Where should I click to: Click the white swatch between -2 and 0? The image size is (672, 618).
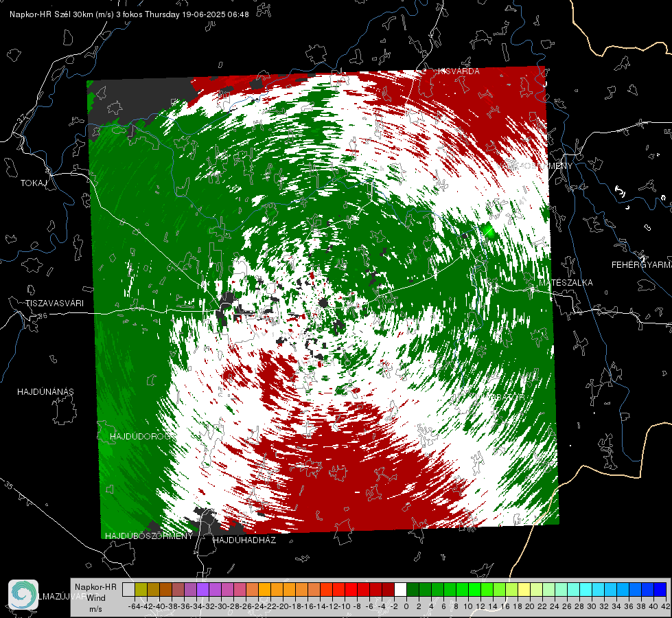point(400,589)
